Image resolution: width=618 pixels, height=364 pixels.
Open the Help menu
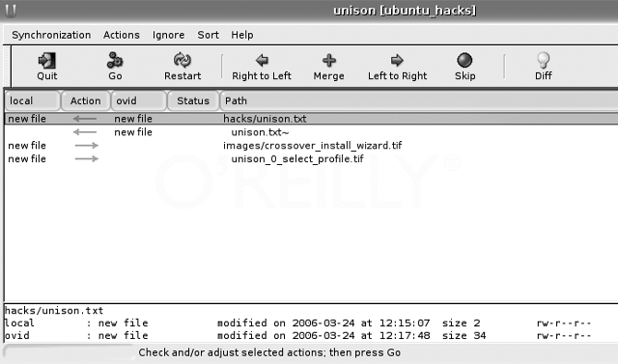(242, 35)
